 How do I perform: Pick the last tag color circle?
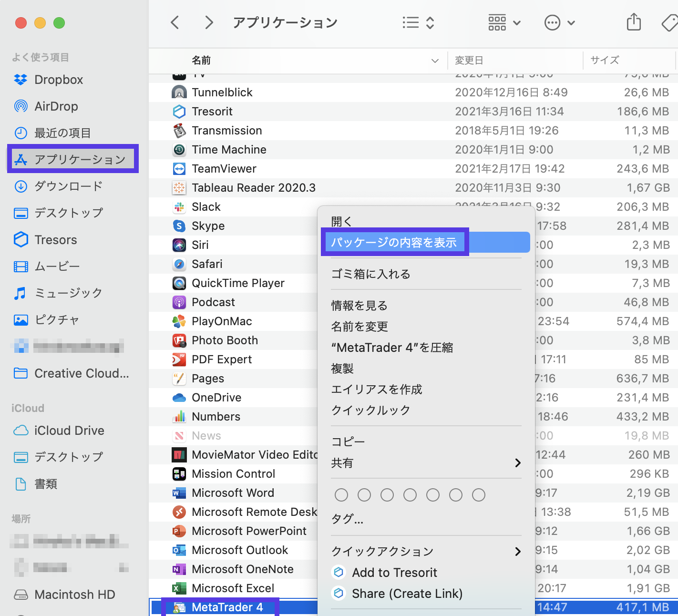click(x=479, y=495)
